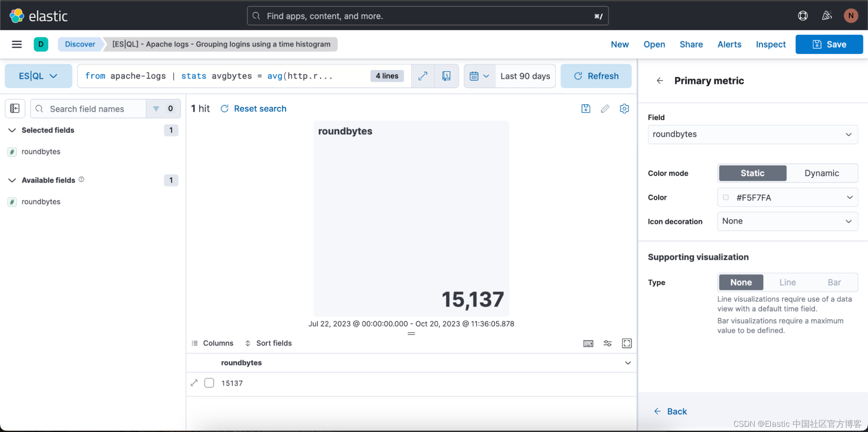Viewport: 868px width, 432px height.
Task: Click the chart resize handle
Action: (411, 334)
